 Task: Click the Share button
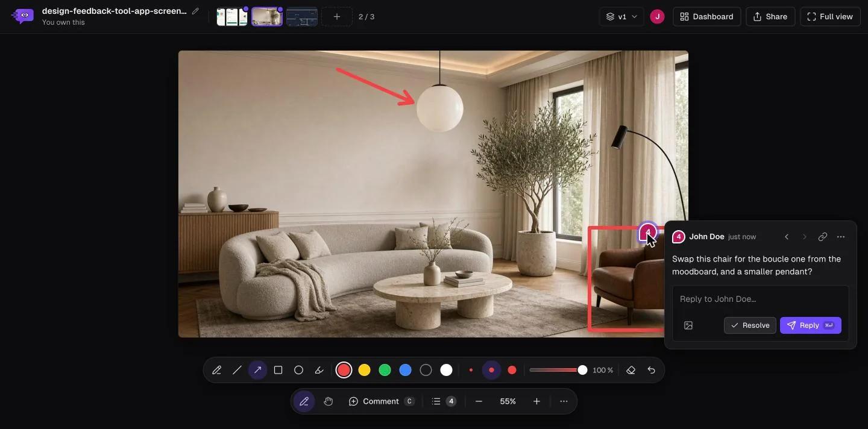tap(770, 16)
